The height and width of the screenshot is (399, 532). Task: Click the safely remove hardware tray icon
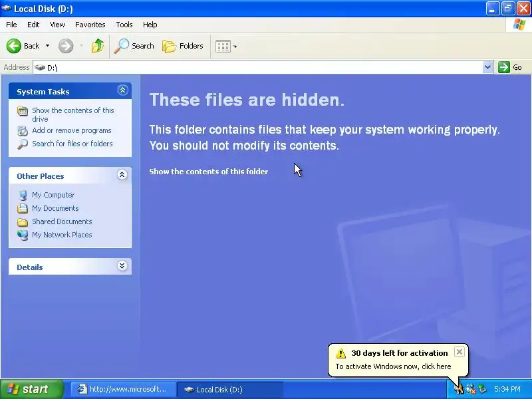coord(482,389)
